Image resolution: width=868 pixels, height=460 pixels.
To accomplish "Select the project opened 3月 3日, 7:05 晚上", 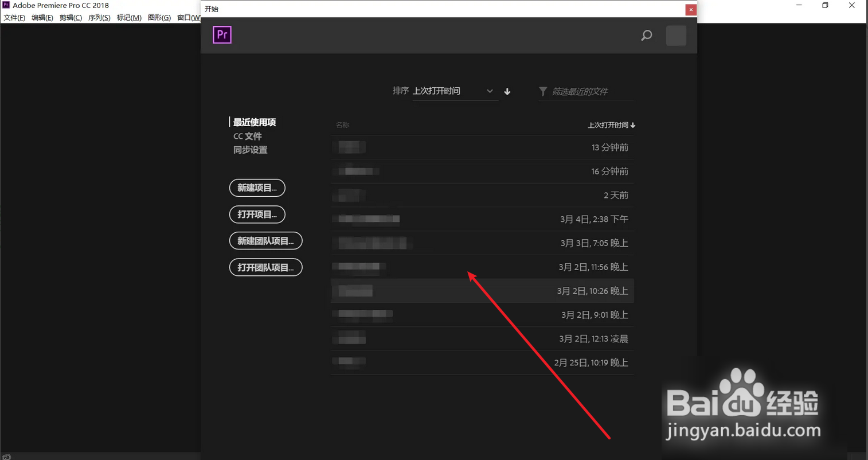I will click(482, 243).
